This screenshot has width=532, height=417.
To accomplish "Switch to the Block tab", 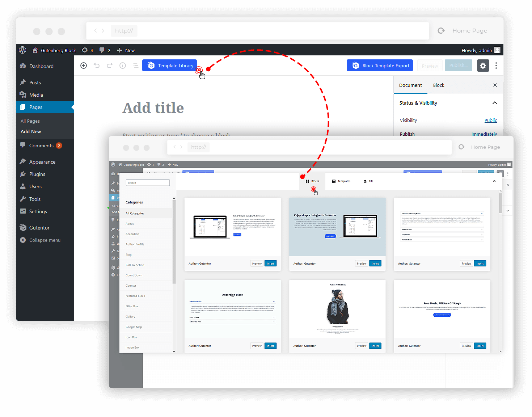I will pos(439,85).
